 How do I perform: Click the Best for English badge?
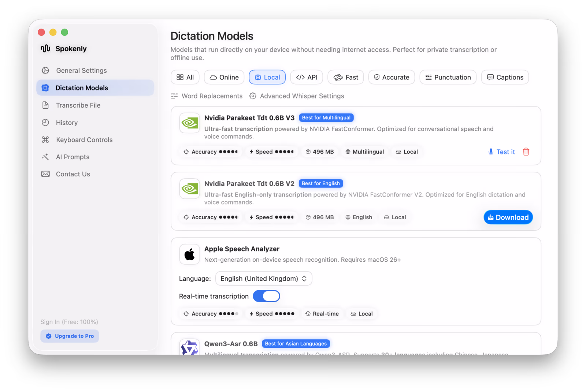[321, 183]
